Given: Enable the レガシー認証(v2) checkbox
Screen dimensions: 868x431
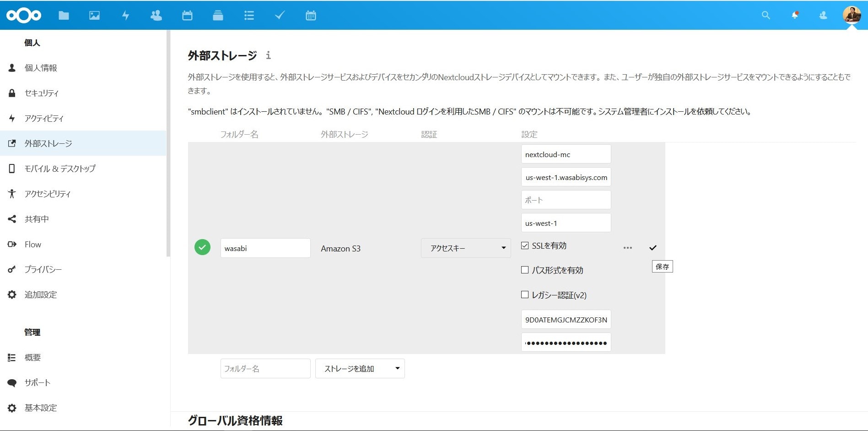Looking at the screenshot, I should coord(525,295).
